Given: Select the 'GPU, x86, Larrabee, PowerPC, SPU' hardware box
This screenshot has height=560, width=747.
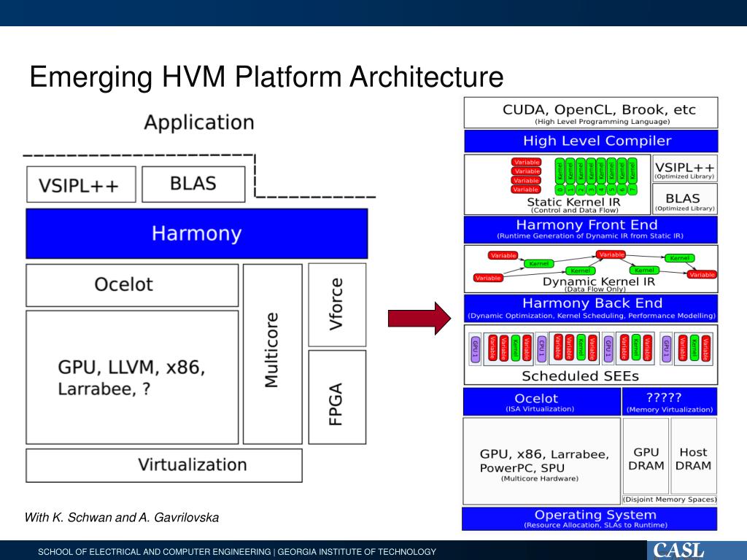Looking at the screenshot, I should point(542,461).
